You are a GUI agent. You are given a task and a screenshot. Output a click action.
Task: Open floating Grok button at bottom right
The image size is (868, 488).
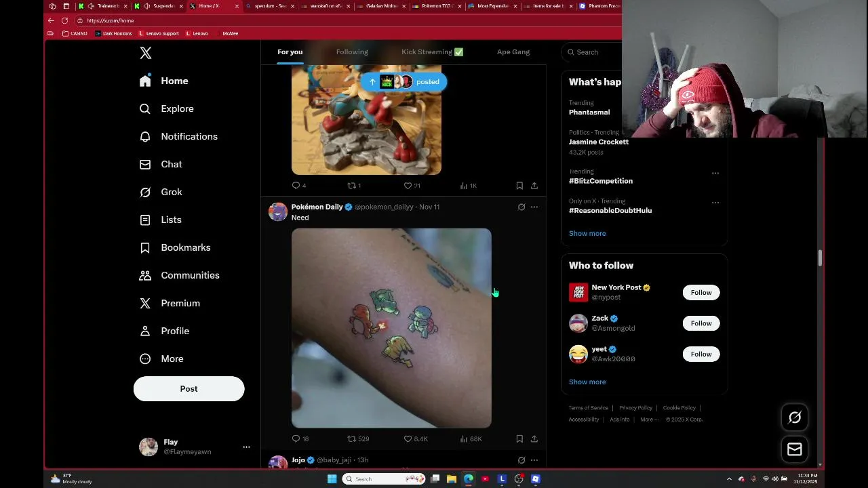(795, 418)
